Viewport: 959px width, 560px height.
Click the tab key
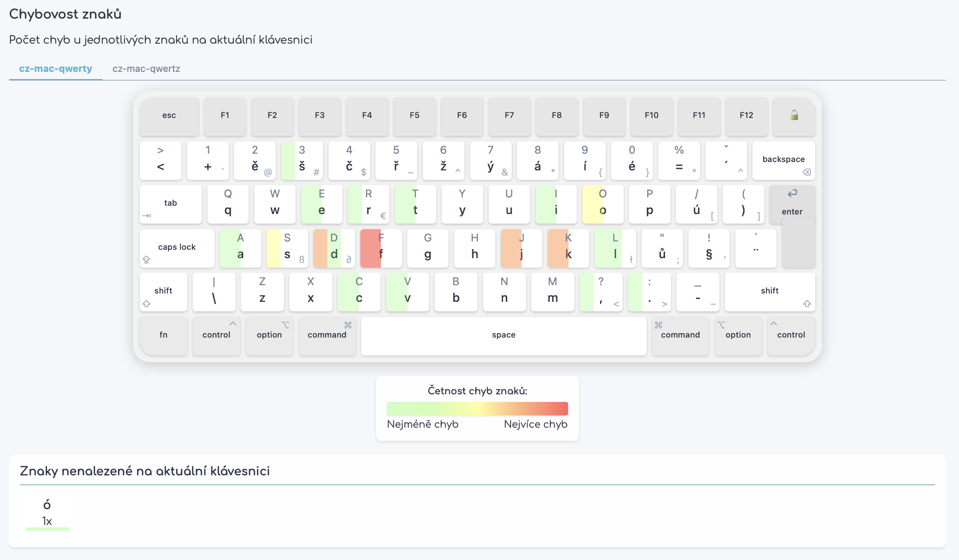click(170, 204)
